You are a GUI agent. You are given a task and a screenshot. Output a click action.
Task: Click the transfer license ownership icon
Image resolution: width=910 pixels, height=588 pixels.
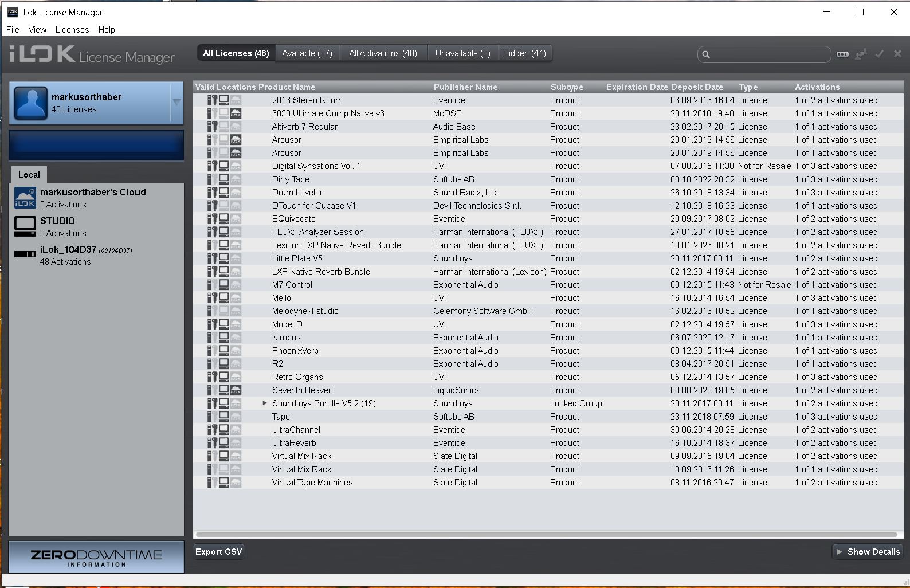(x=861, y=54)
